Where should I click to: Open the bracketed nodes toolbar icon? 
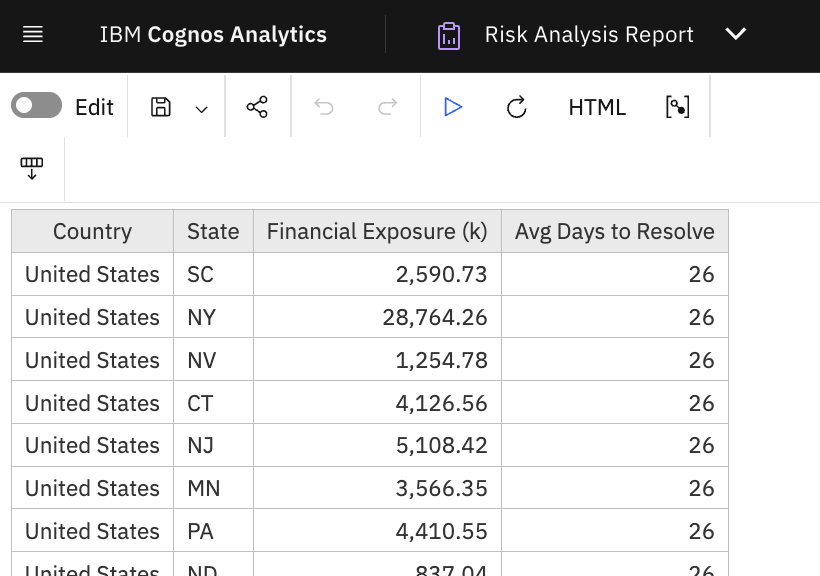[677, 107]
